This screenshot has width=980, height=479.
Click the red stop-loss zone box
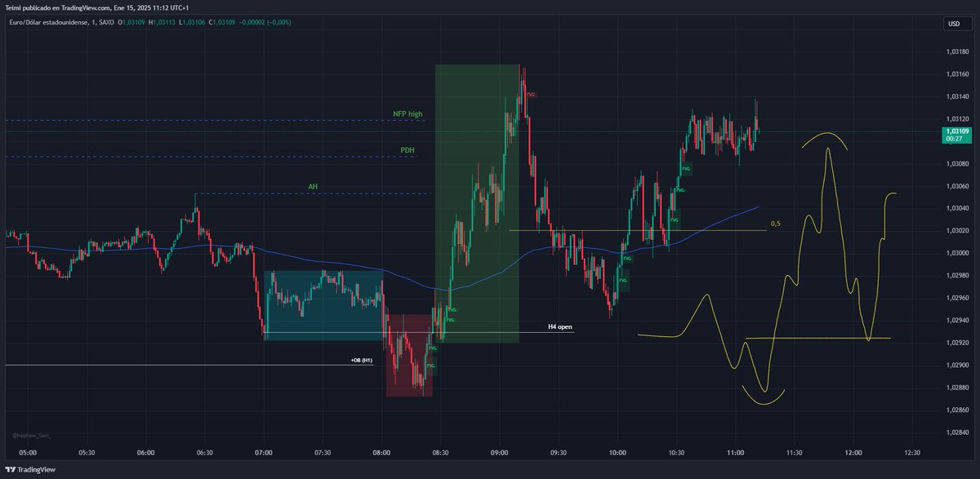point(409,356)
